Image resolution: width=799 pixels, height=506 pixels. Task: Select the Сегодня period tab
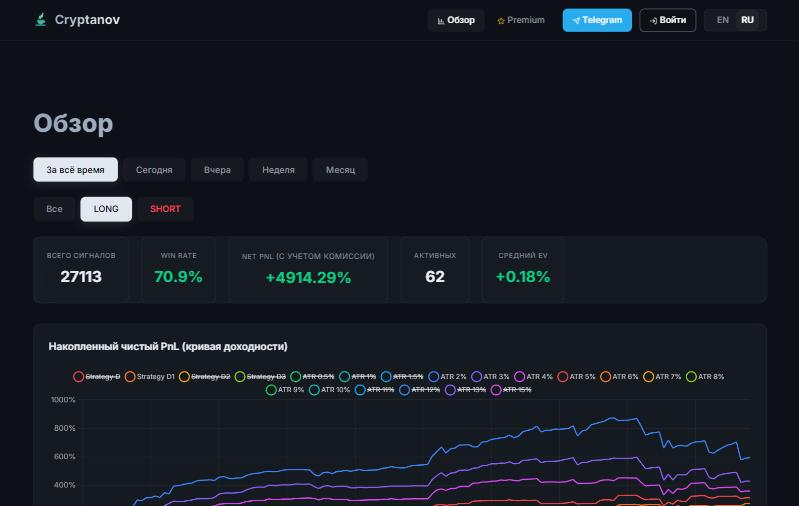154,170
